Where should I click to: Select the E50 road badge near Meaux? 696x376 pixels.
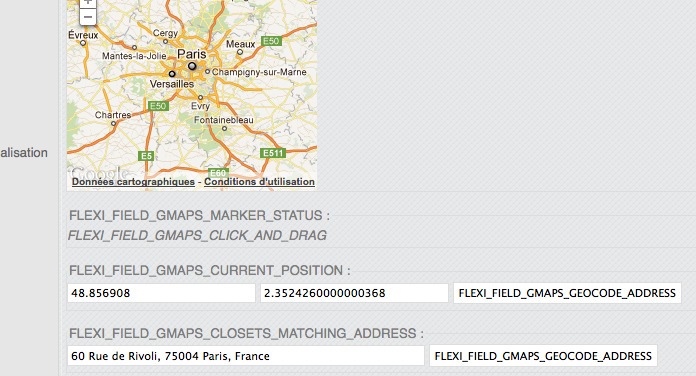(x=271, y=41)
